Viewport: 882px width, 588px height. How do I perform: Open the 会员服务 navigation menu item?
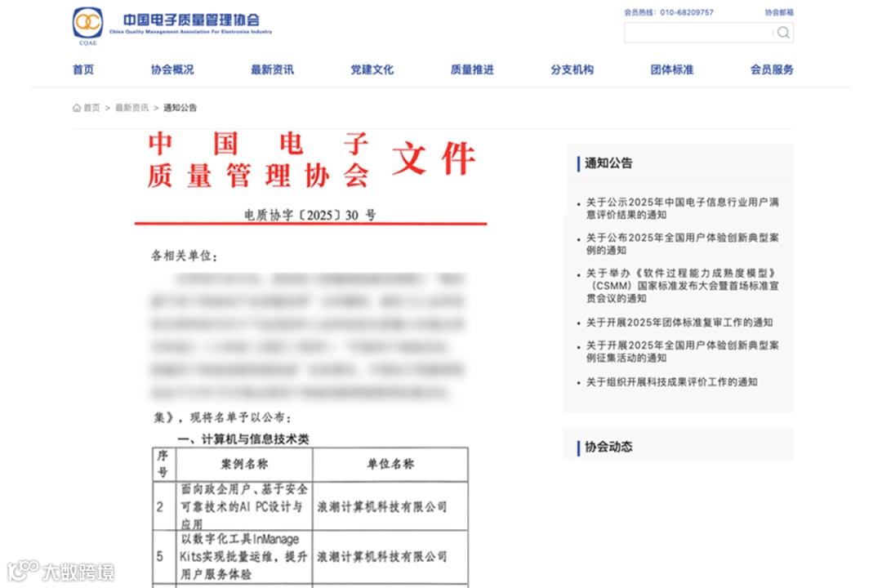772,69
